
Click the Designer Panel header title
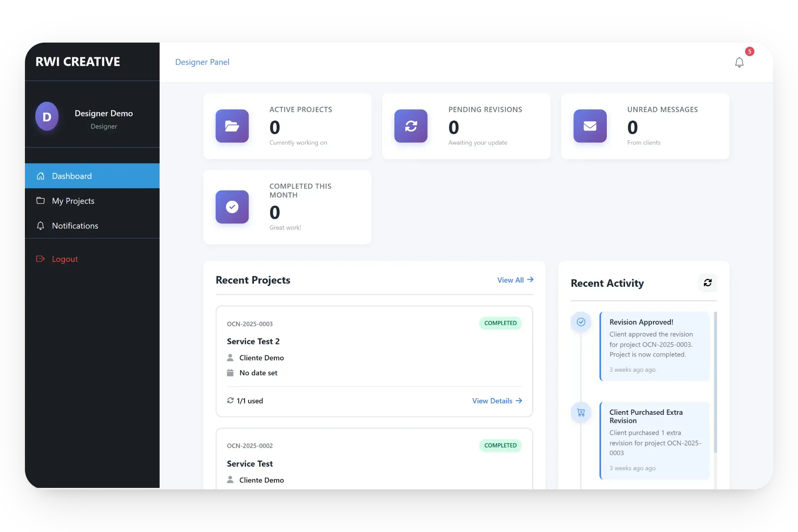pos(202,62)
